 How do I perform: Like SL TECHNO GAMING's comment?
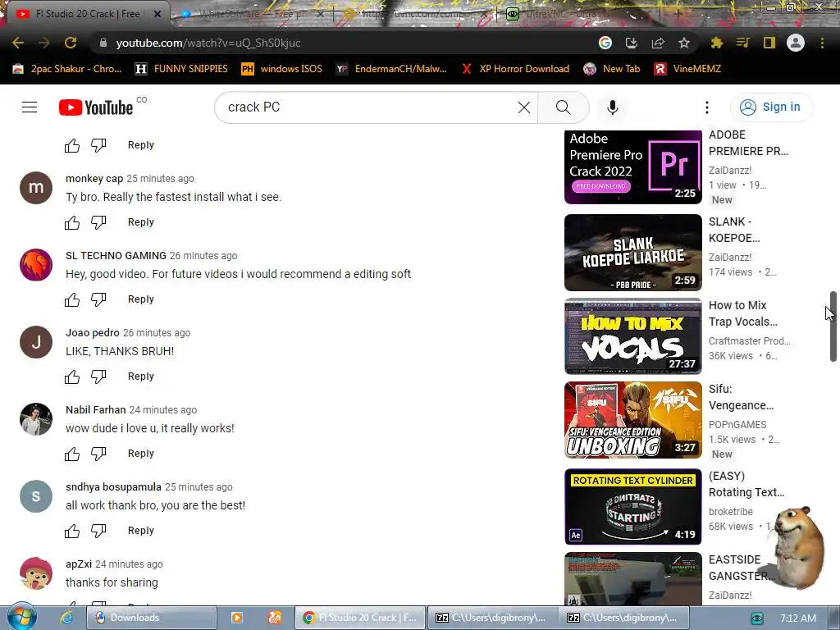tap(72, 299)
